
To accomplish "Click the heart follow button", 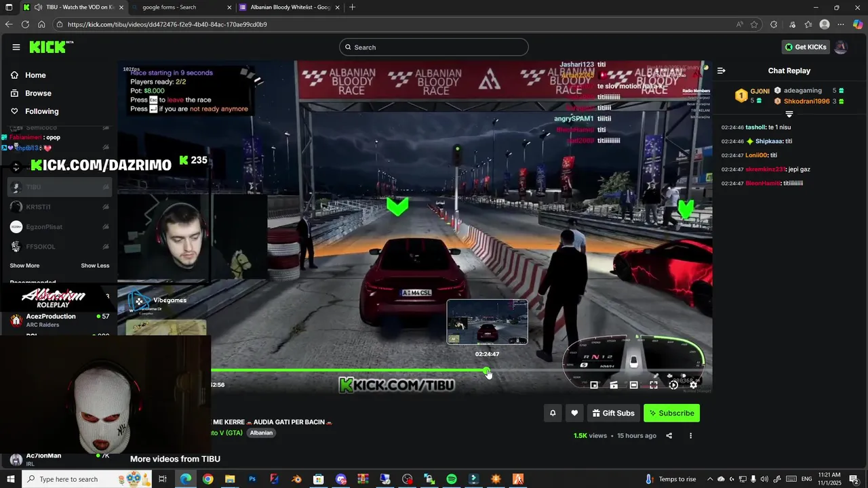I will (574, 413).
